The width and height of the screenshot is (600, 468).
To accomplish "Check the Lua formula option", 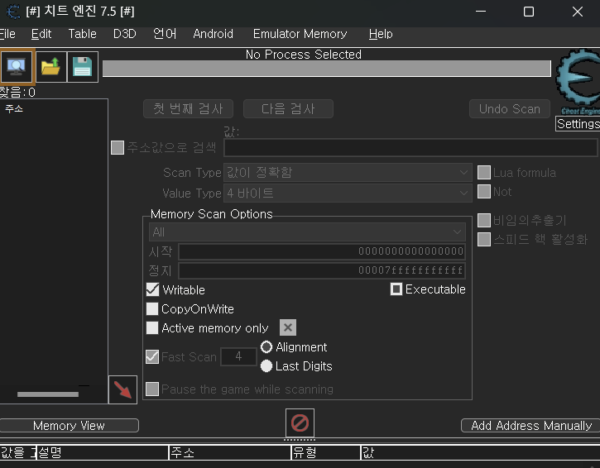I will pyautogui.click(x=484, y=173).
